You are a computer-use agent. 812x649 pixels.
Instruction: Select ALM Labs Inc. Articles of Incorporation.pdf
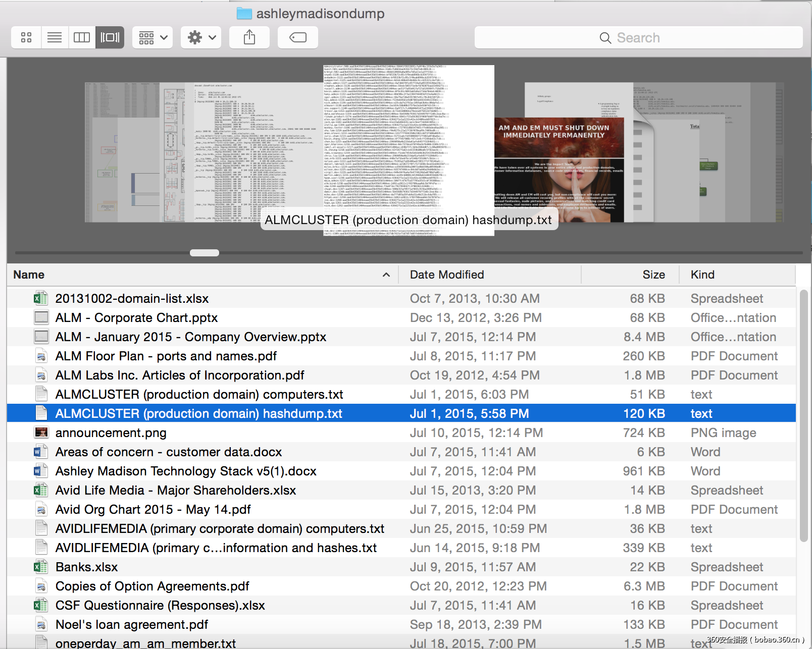click(180, 375)
